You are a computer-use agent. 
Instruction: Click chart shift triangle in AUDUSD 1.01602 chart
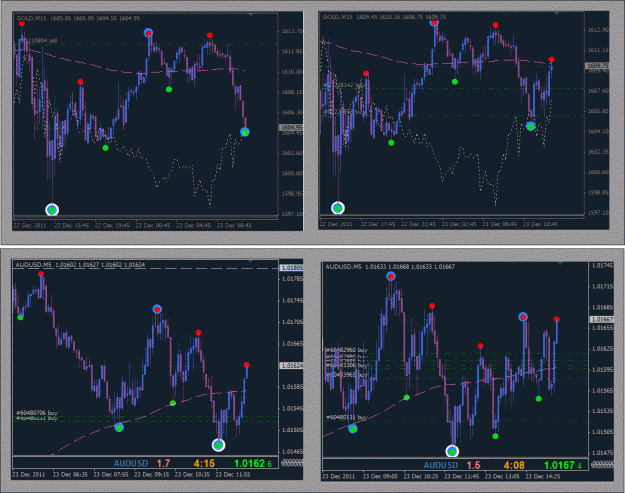(251, 261)
